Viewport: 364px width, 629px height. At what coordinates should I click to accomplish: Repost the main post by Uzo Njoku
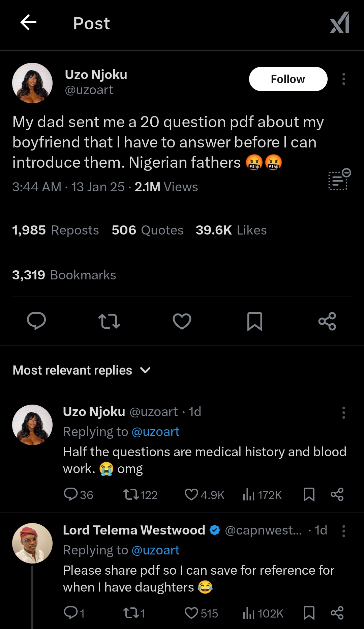(x=109, y=321)
